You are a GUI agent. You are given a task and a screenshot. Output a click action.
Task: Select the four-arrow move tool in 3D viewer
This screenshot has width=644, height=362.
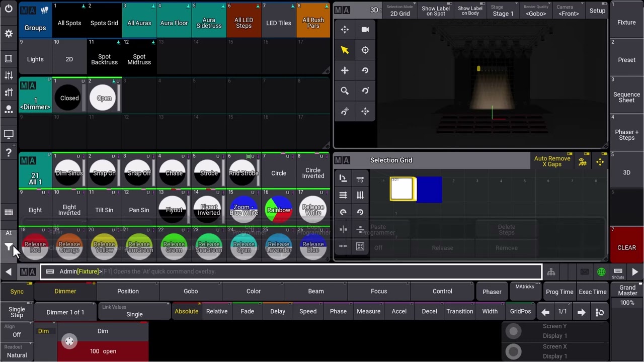tap(345, 70)
